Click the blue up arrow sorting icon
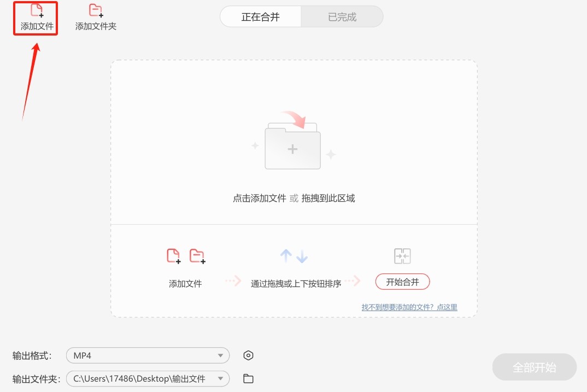 pos(285,256)
